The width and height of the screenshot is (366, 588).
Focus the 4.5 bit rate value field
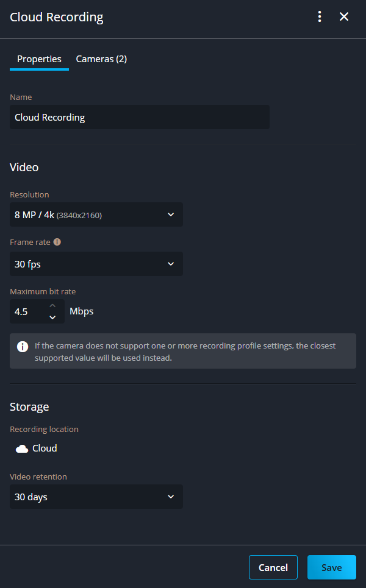[27, 311]
